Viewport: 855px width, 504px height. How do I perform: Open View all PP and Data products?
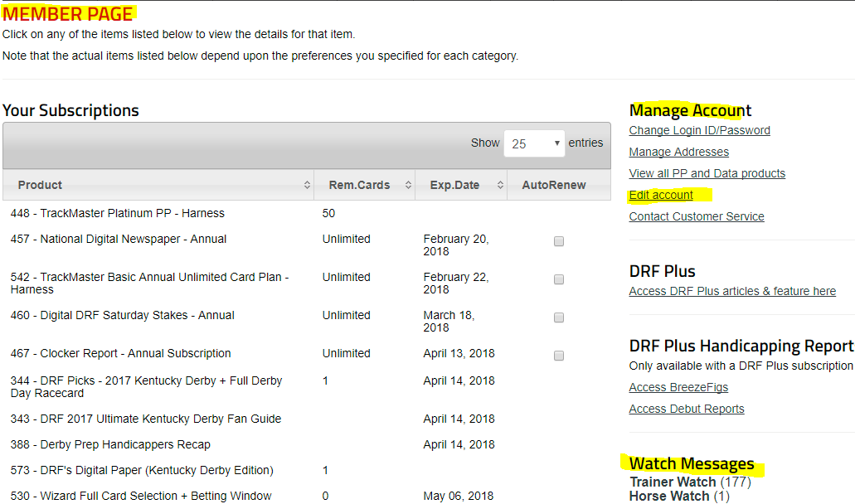[x=707, y=173]
